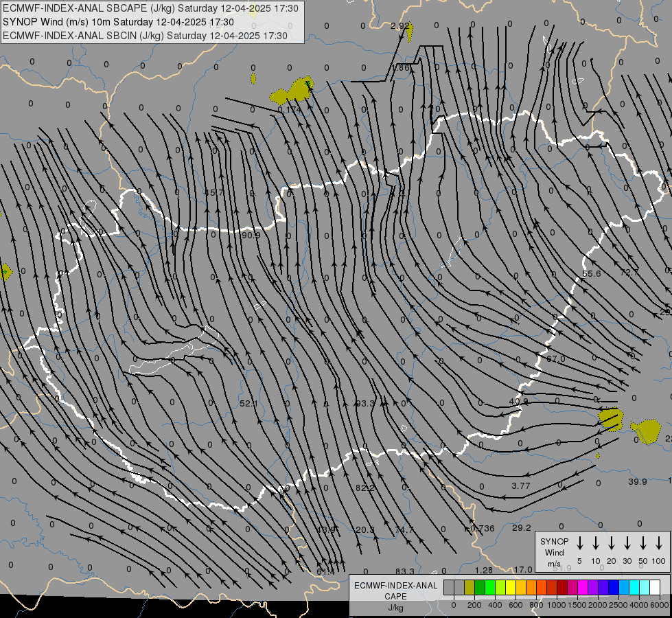Select the SBCIN title line in header
Image resolution: width=672 pixels, height=618 pixels.
click(x=145, y=36)
